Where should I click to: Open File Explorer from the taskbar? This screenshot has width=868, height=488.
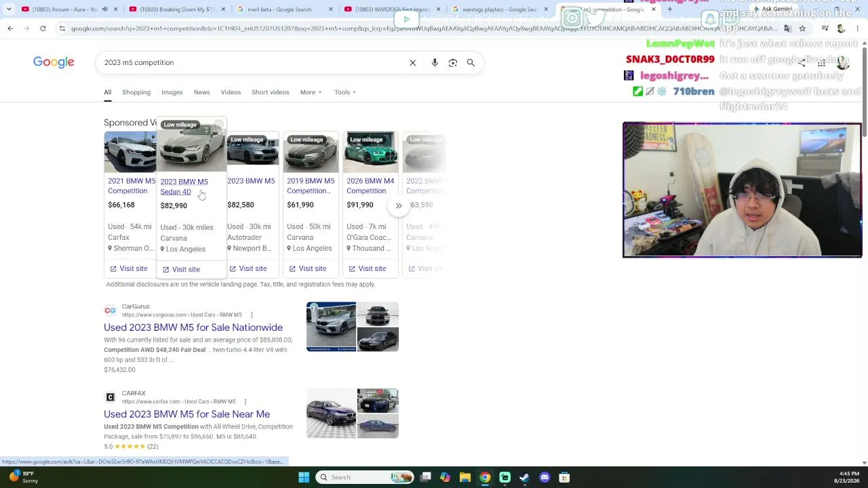pos(465,477)
